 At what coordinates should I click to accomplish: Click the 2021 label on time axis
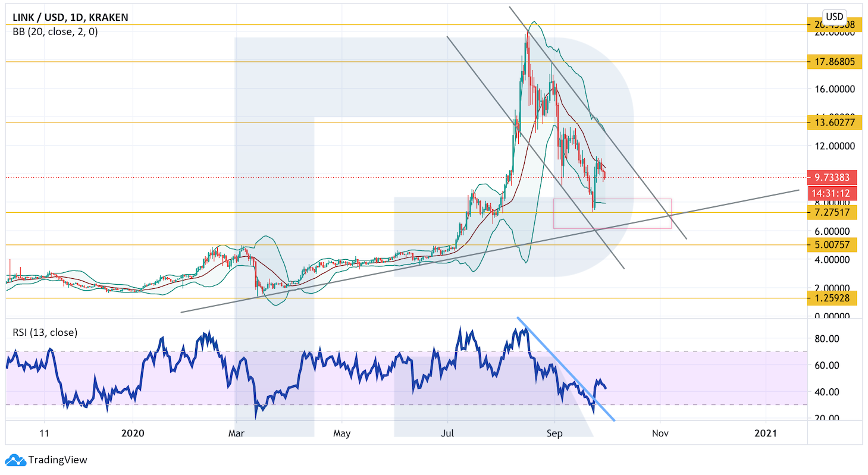(765, 433)
